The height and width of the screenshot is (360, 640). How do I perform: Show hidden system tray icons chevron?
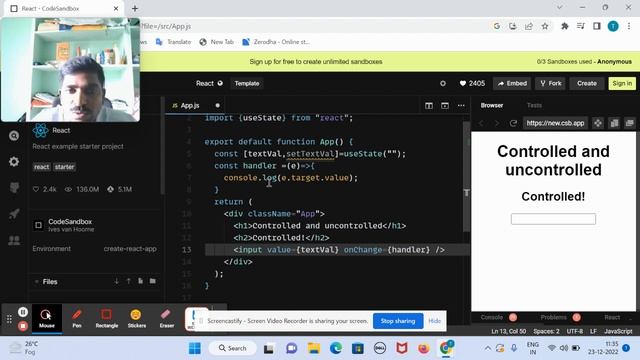[487, 348]
